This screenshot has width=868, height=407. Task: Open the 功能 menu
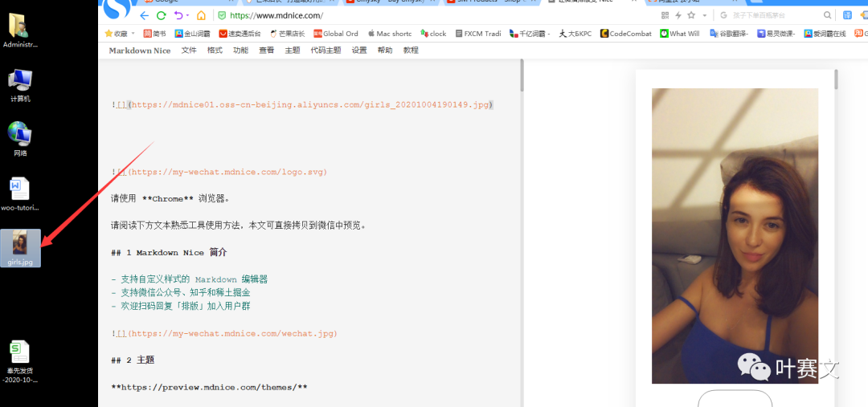(241, 51)
